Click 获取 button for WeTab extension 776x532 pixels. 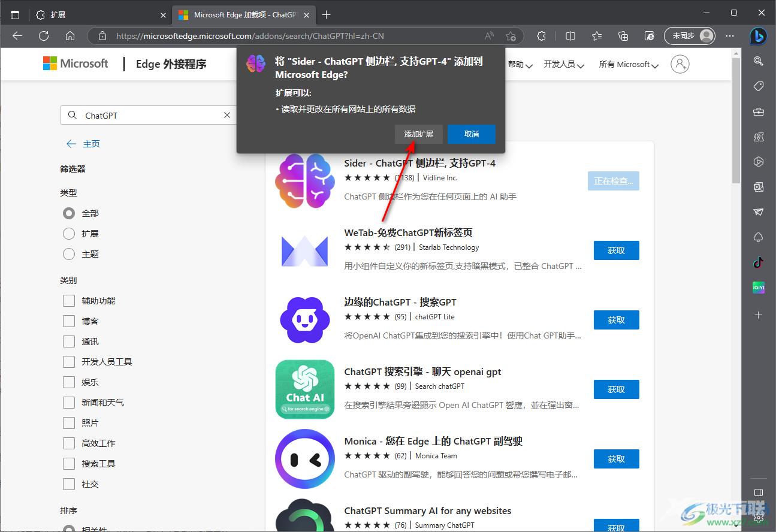617,250
